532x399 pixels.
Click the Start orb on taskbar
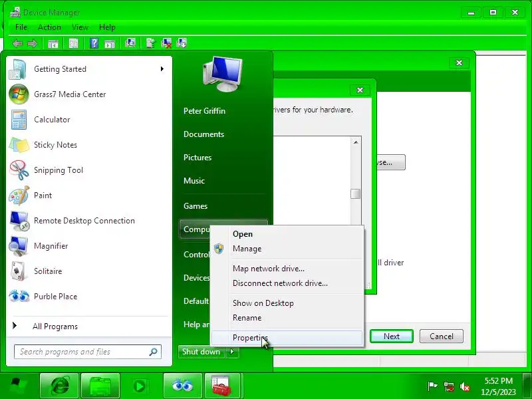click(x=19, y=386)
